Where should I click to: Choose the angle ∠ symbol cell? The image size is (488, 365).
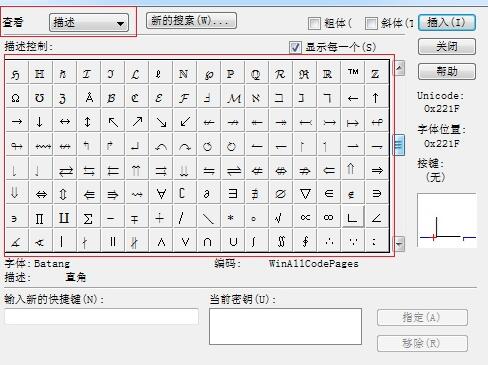(377, 217)
